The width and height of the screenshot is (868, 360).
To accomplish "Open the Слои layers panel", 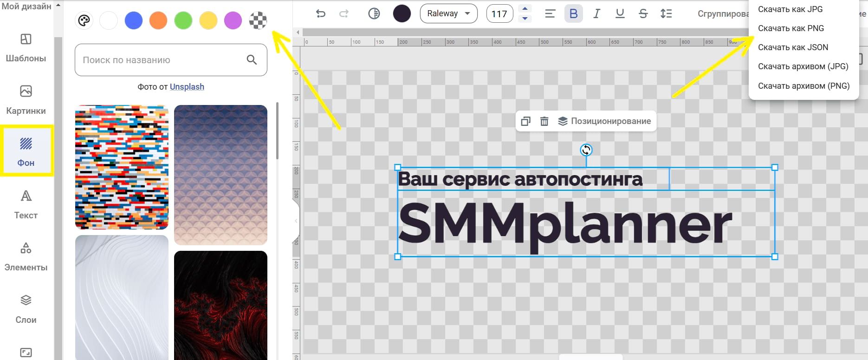I will (x=26, y=309).
